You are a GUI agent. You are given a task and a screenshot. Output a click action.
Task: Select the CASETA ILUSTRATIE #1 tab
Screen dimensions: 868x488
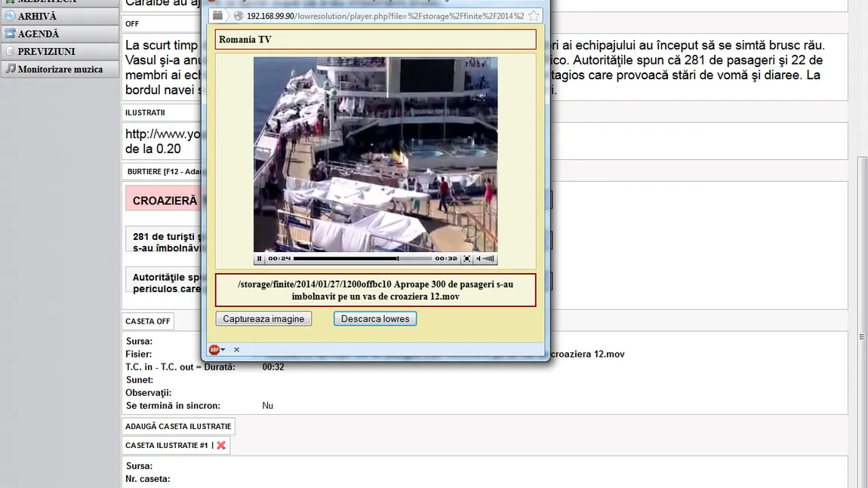(167, 446)
